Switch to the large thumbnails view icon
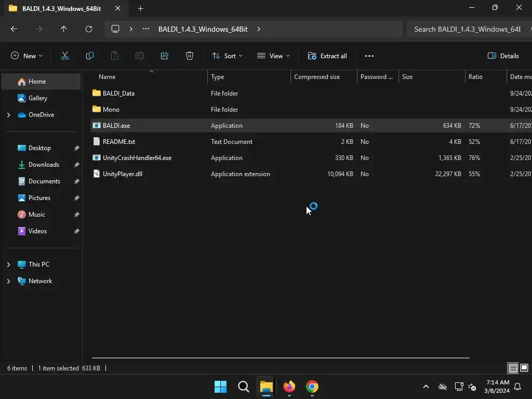Viewport: 532px width, 399px height. (524, 368)
